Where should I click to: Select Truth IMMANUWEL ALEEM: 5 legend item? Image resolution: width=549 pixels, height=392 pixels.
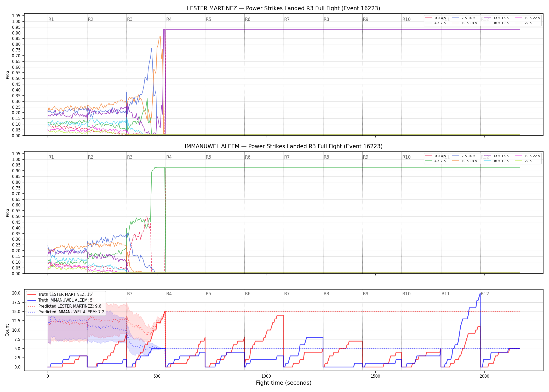coord(60,300)
